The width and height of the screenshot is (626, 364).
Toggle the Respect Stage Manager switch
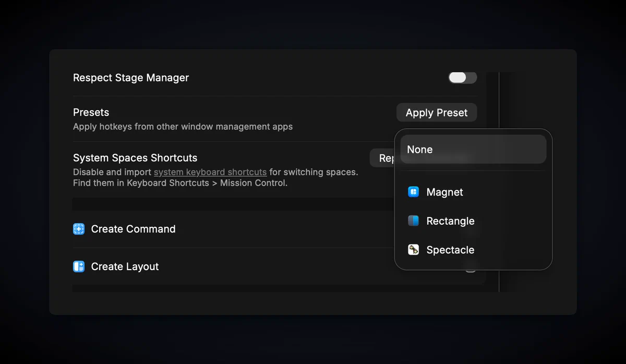pyautogui.click(x=462, y=78)
